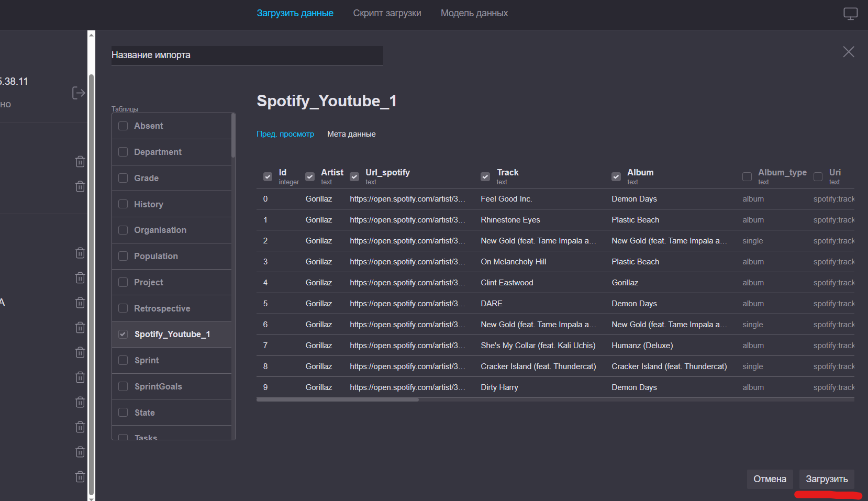Image resolution: width=868 pixels, height=501 pixels.
Task: Select the SprintGoals table label
Action: (158, 386)
